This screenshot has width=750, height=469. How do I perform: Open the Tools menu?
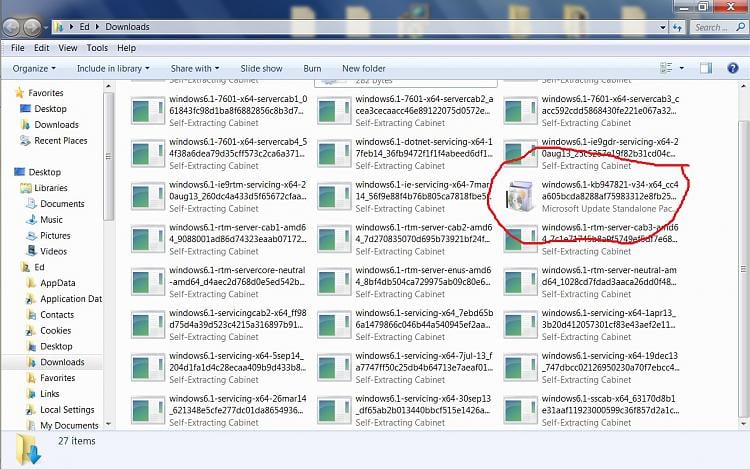coord(97,48)
